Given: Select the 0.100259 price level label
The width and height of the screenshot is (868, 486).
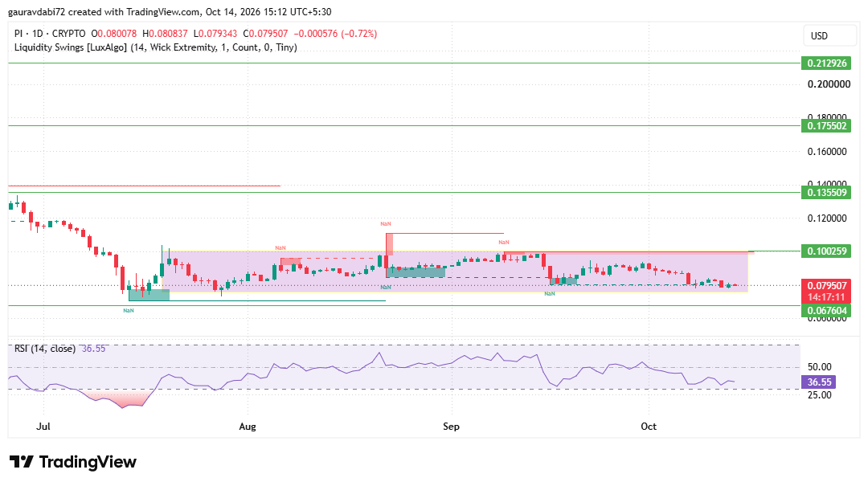Looking at the screenshot, I should pyautogui.click(x=826, y=251).
